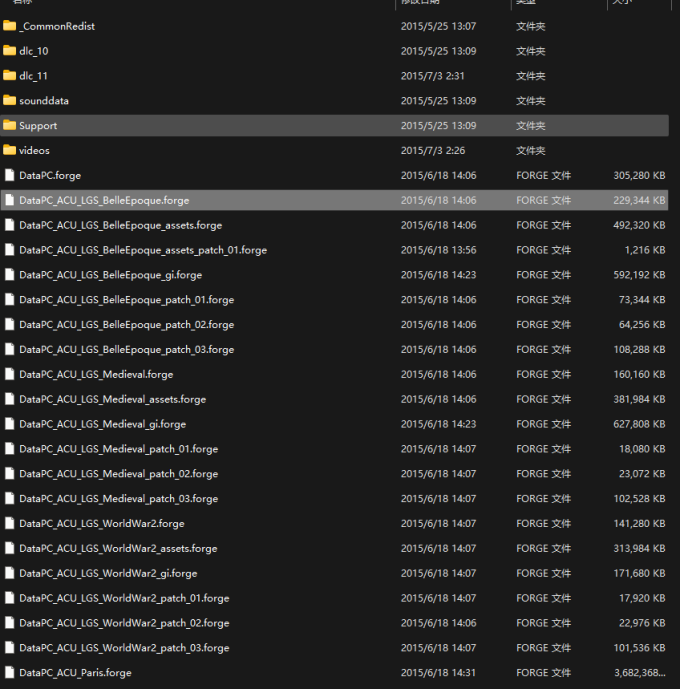The width and height of the screenshot is (680, 689).
Task: Click the Support folder icon
Action: [9, 126]
